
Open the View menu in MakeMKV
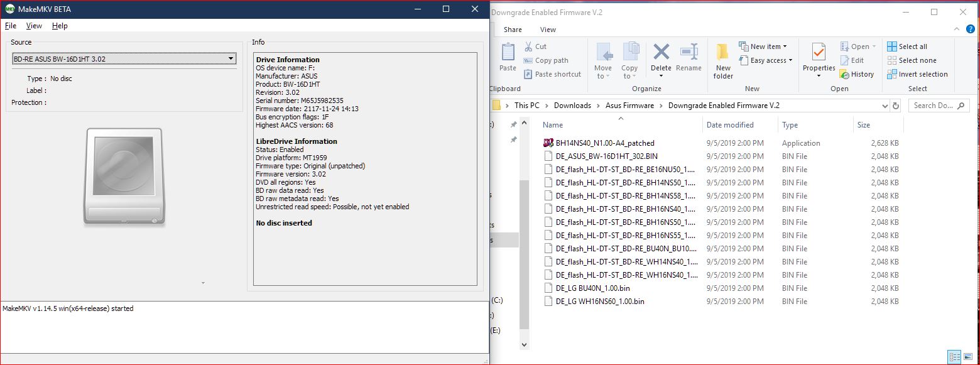click(34, 26)
